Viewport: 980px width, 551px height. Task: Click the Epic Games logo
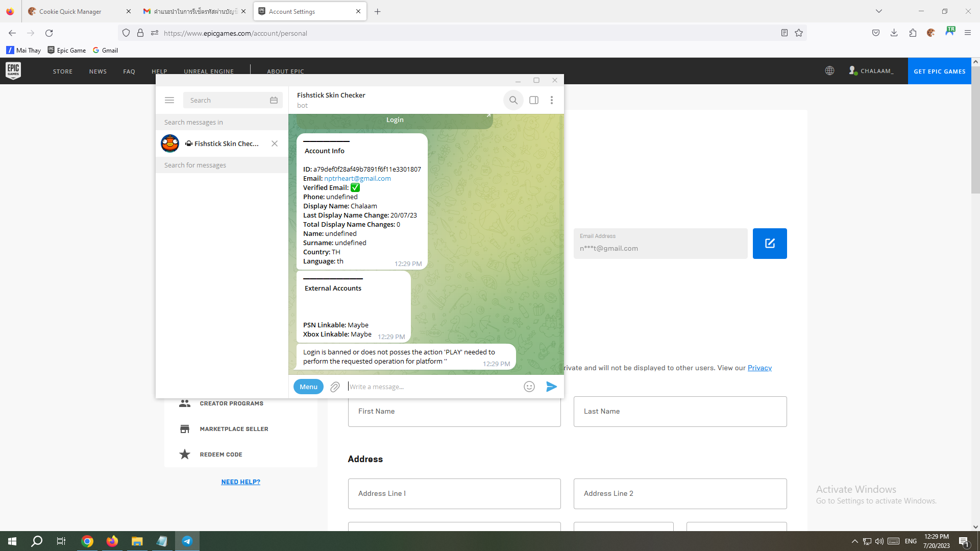coord(13,71)
